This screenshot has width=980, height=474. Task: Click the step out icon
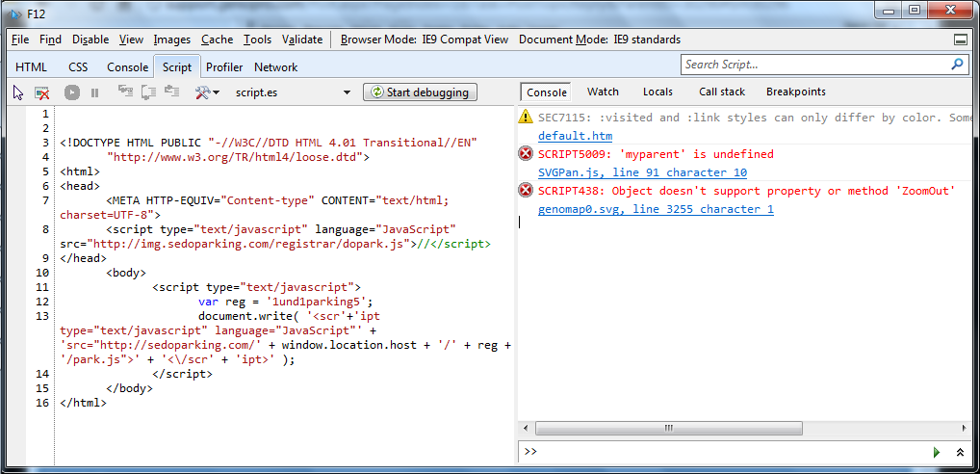pos(172,92)
